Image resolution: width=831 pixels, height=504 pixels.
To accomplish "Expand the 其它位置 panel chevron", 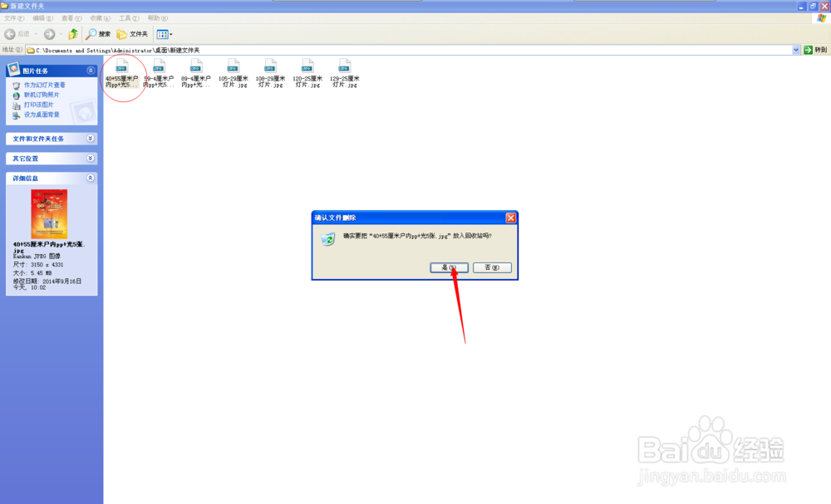I will 91,158.
